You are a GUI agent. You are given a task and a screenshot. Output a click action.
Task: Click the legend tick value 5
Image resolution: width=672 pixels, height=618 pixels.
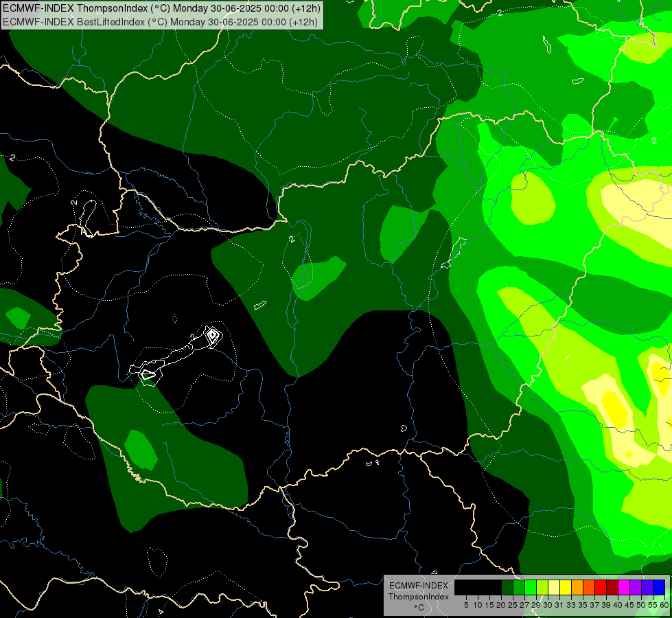tap(466, 605)
